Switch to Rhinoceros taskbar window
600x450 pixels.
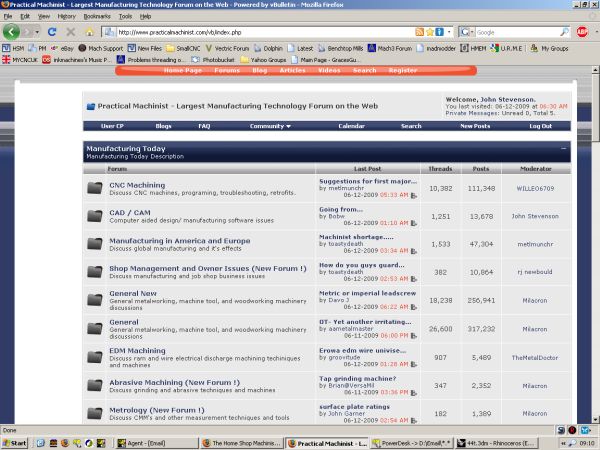point(496,443)
